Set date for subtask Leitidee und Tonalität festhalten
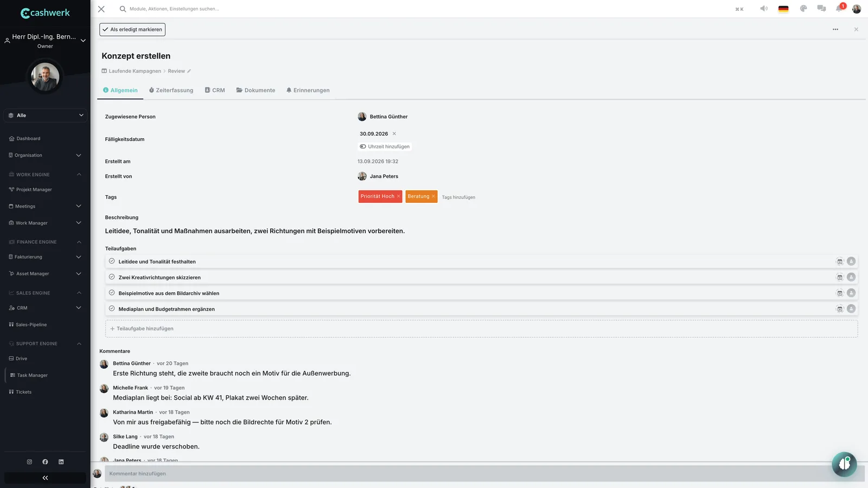Image resolution: width=868 pixels, height=488 pixels. (840, 261)
